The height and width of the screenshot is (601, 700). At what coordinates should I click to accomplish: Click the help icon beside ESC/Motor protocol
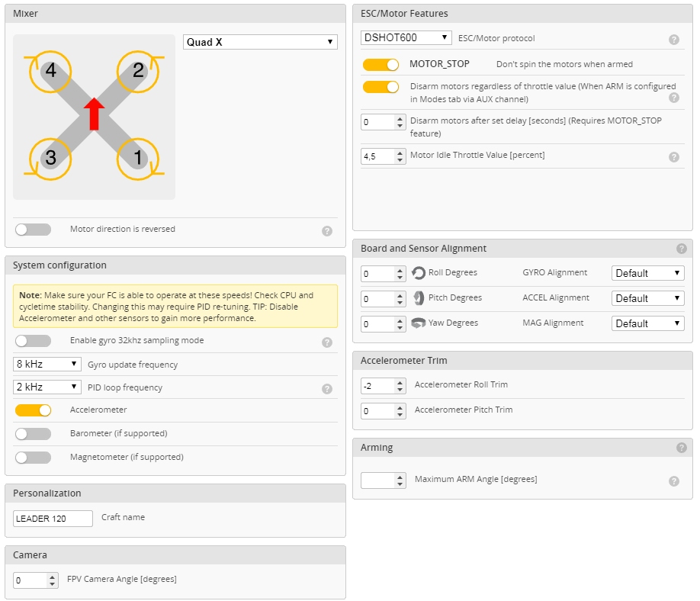673,40
